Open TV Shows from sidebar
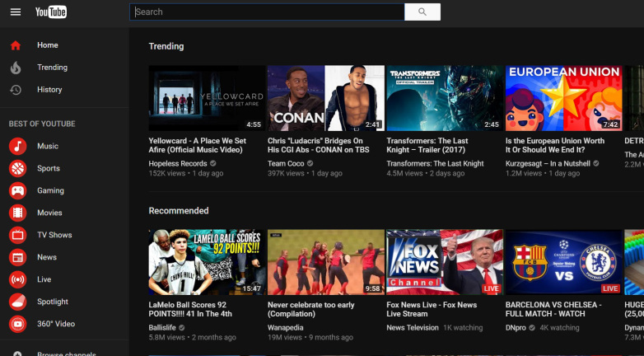644x356 pixels. (54, 235)
